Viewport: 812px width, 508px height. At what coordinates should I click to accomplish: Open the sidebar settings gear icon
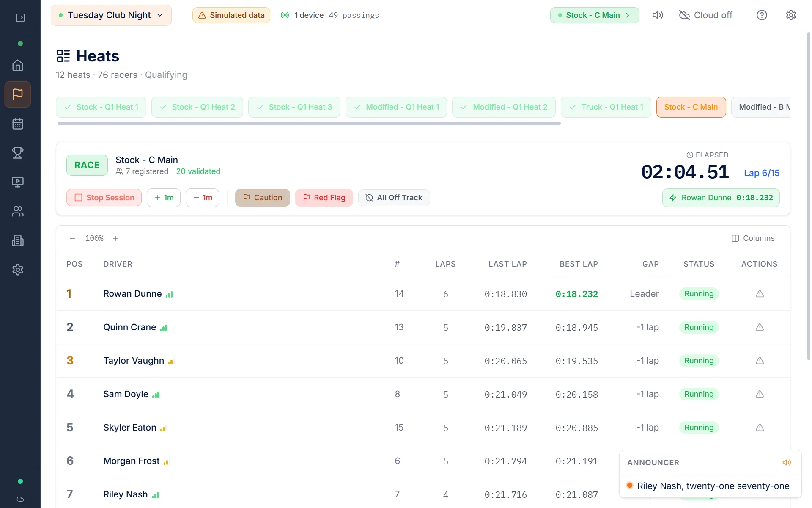pyautogui.click(x=18, y=270)
